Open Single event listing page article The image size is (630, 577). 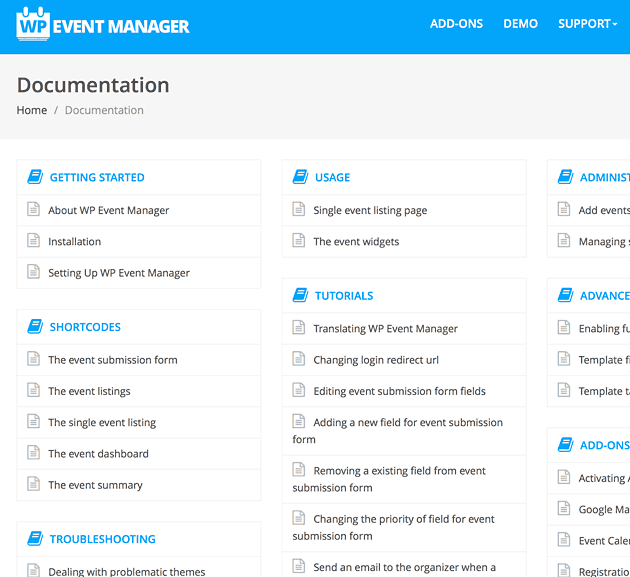tap(370, 210)
